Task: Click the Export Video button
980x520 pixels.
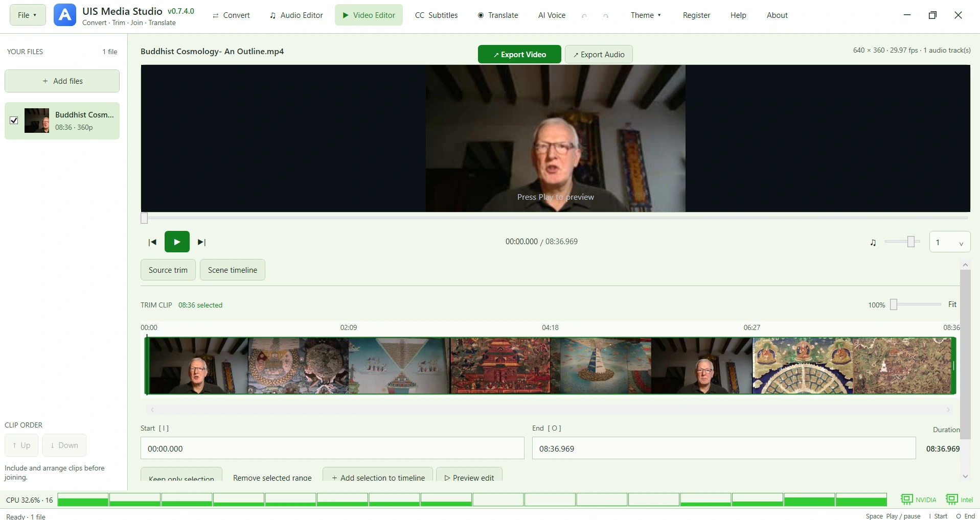Action: [x=519, y=54]
